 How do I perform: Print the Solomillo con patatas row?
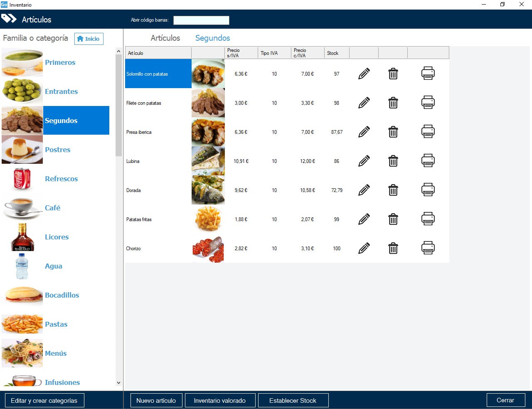pyautogui.click(x=428, y=74)
